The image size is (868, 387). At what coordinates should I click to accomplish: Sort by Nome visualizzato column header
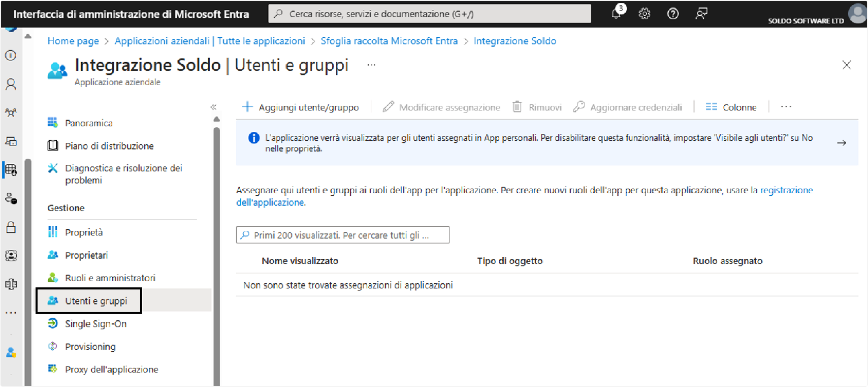point(300,261)
